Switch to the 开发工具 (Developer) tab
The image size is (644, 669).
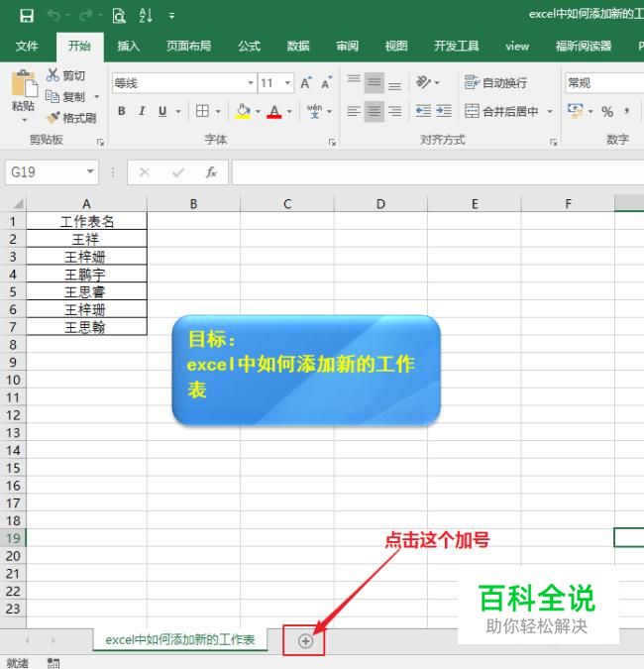(457, 46)
